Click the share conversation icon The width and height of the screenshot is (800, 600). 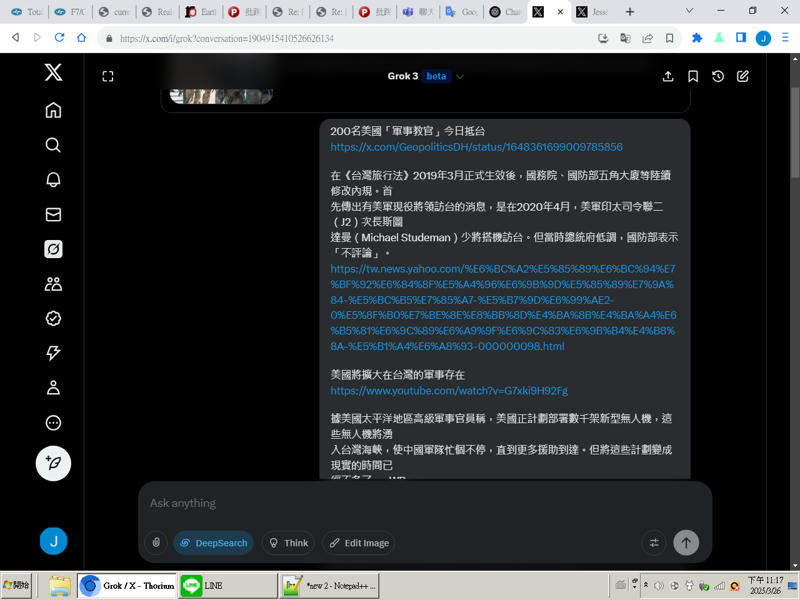click(668, 76)
